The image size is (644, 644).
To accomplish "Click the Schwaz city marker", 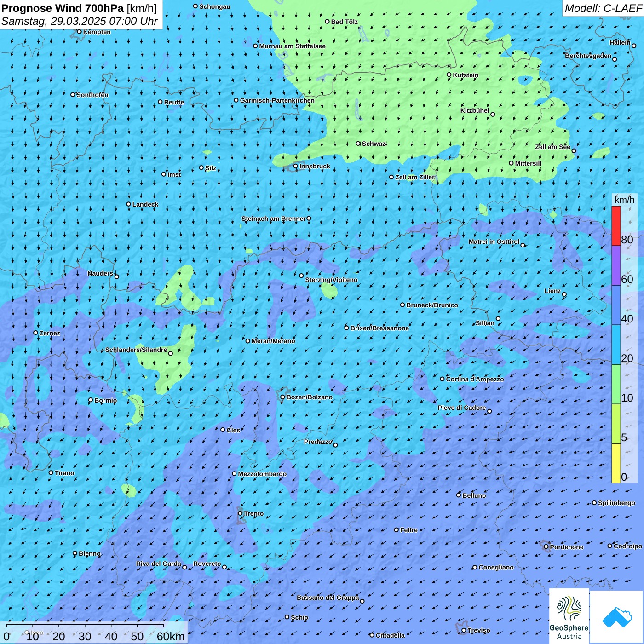I will click(358, 144).
